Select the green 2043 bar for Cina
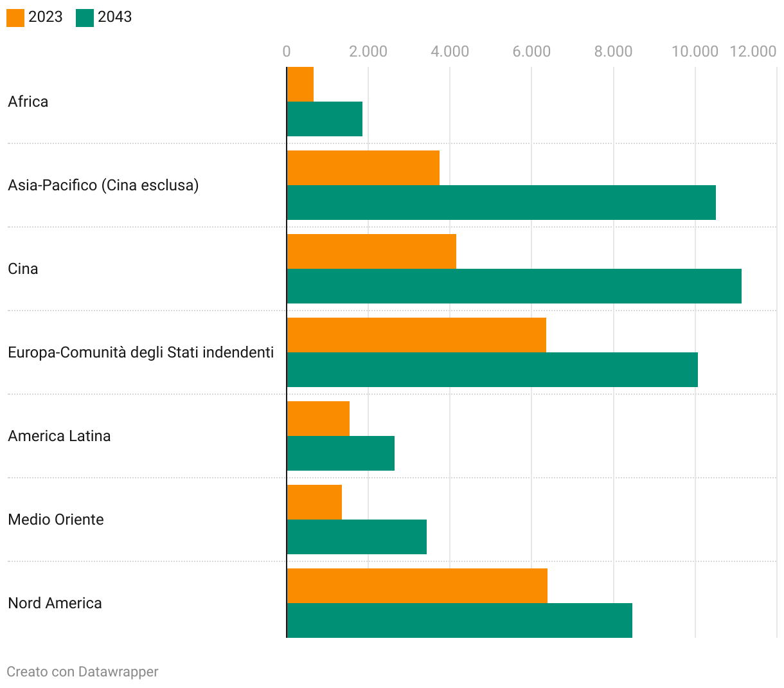 tap(514, 286)
